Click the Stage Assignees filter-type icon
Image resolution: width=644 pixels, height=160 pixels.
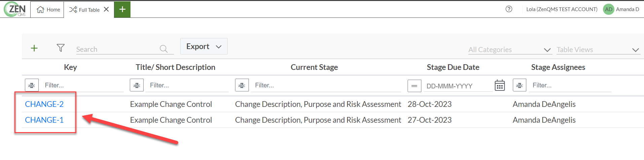pyautogui.click(x=520, y=85)
